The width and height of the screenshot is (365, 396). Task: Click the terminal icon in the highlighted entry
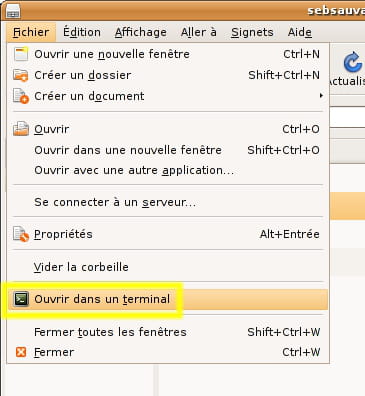click(x=21, y=299)
